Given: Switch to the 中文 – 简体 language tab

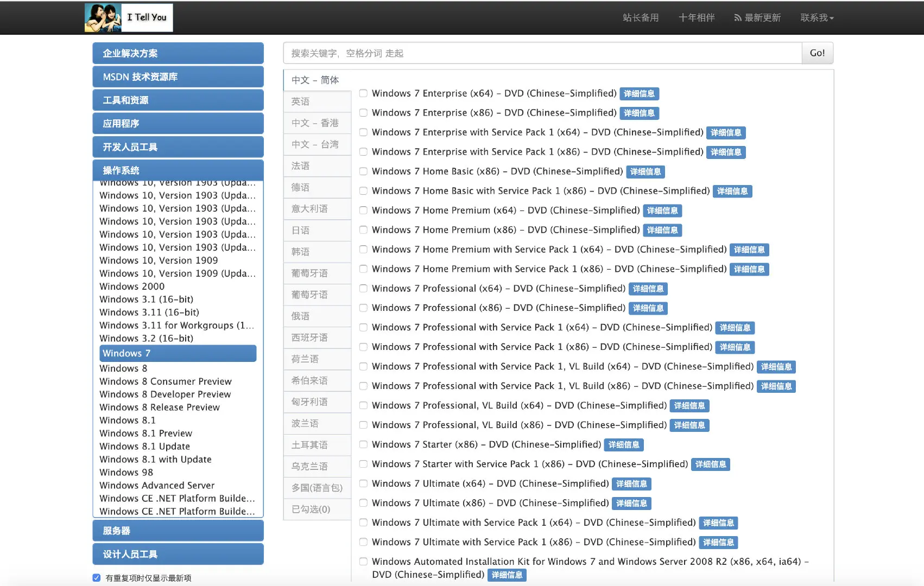Looking at the screenshot, I should [317, 80].
